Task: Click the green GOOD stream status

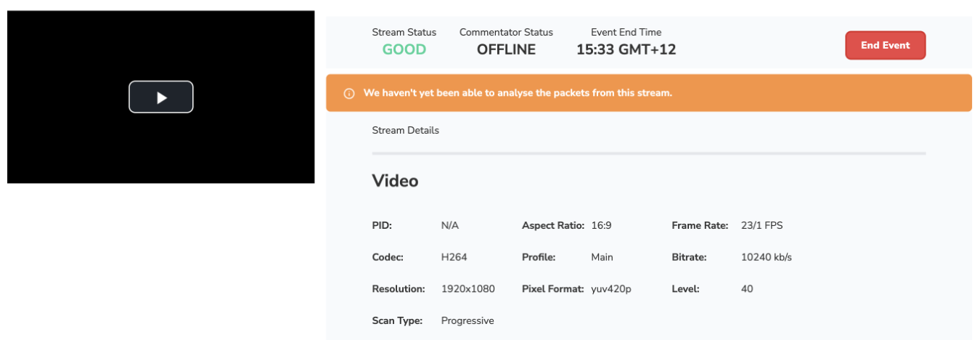Action: (x=404, y=49)
